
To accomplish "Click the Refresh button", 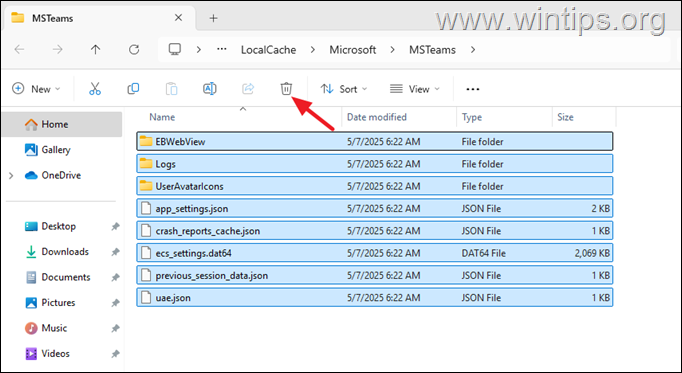I will [x=134, y=50].
